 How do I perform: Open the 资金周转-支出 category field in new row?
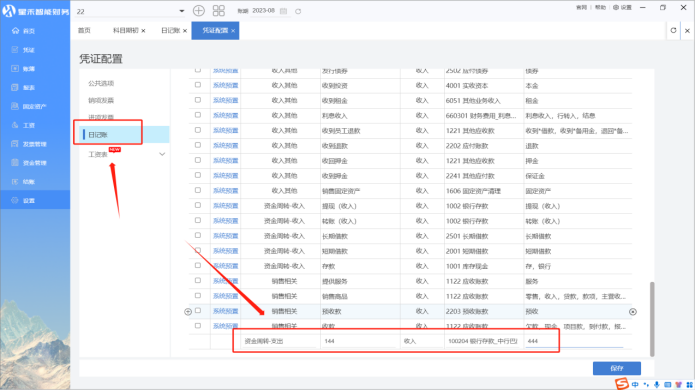pos(279,341)
